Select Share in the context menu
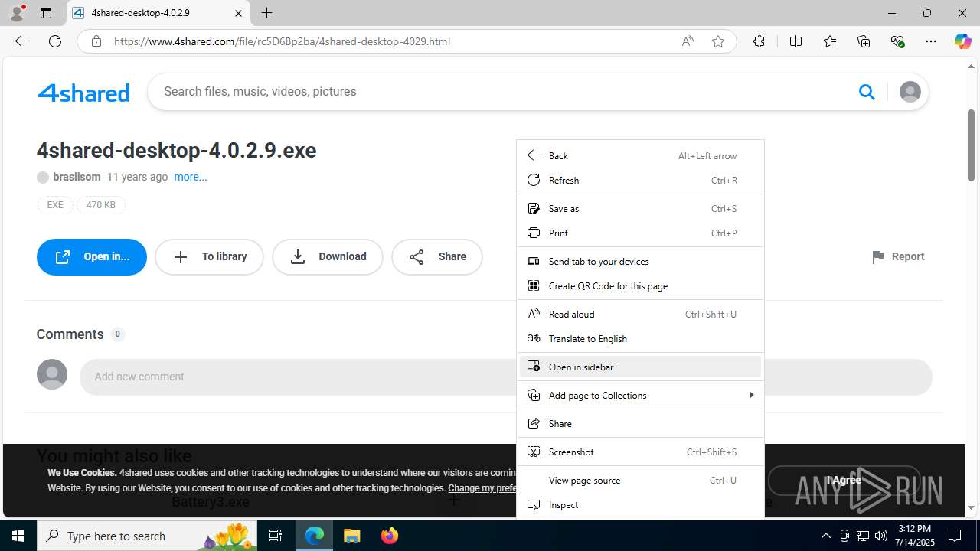The width and height of the screenshot is (980, 551). click(640, 423)
